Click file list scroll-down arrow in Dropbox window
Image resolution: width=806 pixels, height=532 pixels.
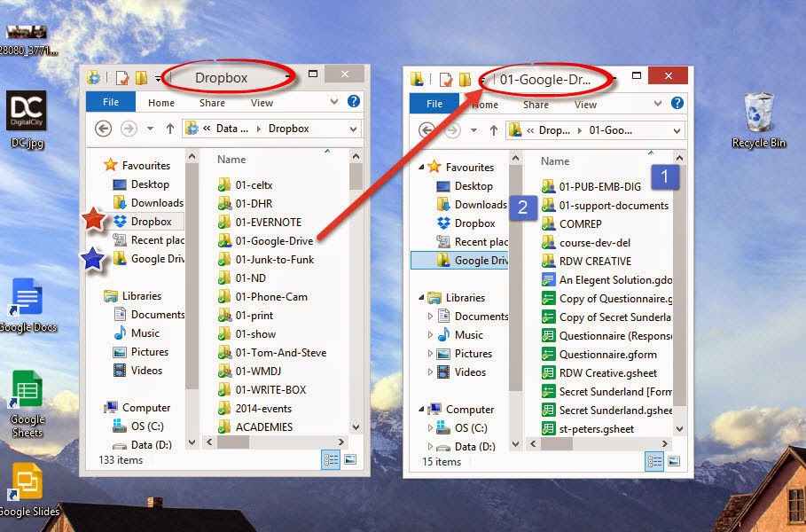356,427
